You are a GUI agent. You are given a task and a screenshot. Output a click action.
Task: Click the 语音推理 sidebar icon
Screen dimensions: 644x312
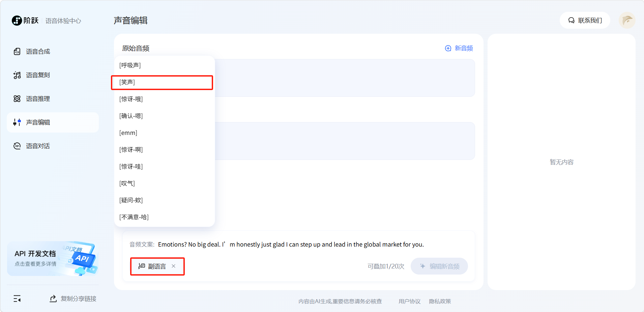17,99
